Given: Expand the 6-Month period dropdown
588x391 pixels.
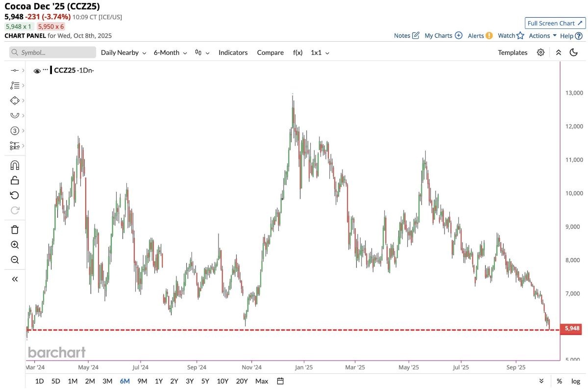Looking at the screenshot, I should tap(170, 52).
